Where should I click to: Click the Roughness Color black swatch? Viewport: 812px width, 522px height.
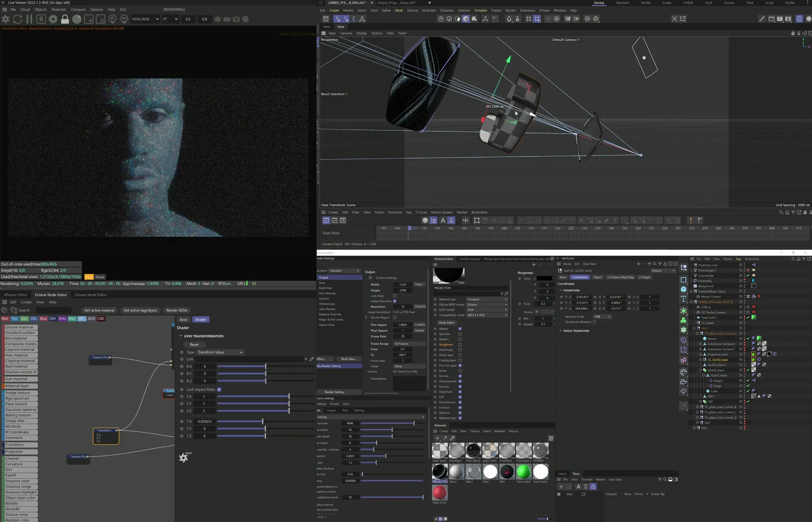click(544, 279)
